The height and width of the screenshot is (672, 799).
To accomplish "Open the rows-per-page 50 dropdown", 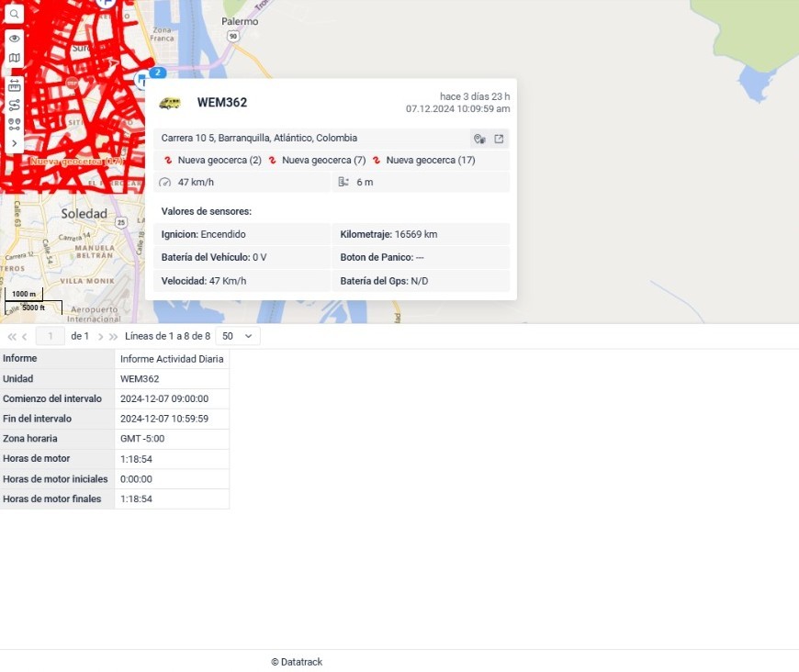I will click(238, 336).
